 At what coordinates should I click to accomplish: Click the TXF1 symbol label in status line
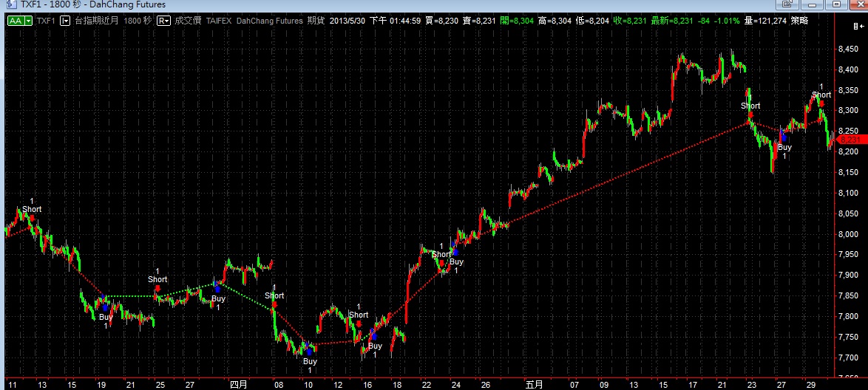tap(47, 21)
